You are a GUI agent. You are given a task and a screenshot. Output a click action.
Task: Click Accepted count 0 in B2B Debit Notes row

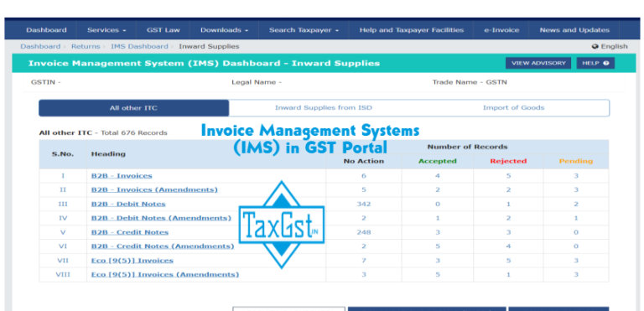438,205
